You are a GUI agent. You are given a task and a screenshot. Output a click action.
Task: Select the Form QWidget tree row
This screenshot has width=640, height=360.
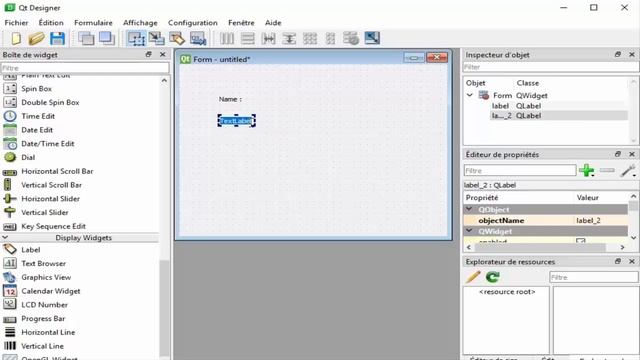coord(547,96)
